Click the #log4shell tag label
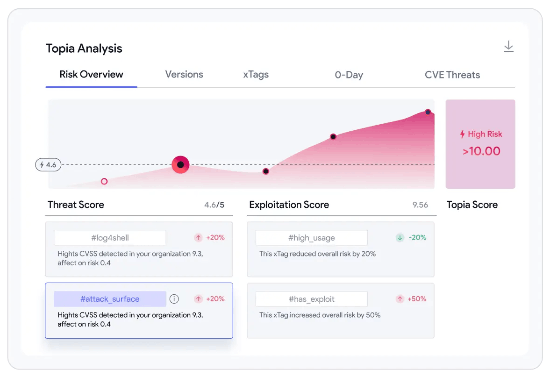 pos(110,238)
